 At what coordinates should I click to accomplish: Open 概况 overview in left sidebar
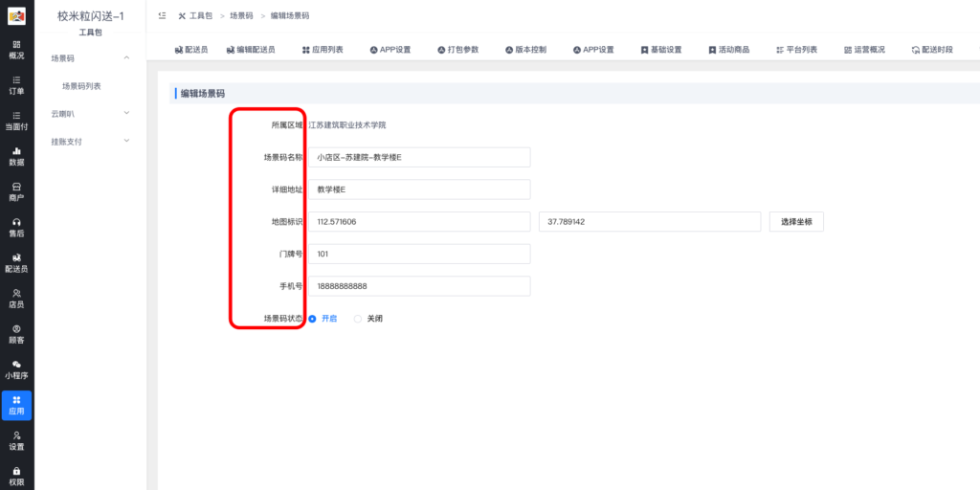[17, 50]
